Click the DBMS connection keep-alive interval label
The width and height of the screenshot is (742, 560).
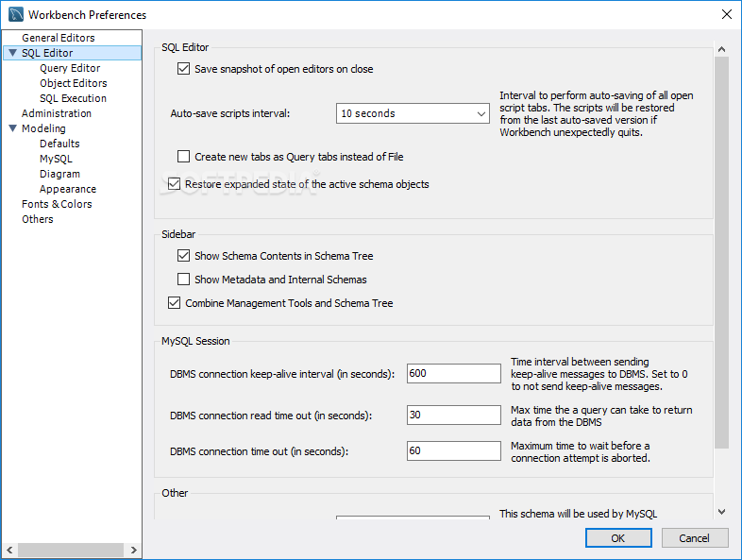coord(282,374)
